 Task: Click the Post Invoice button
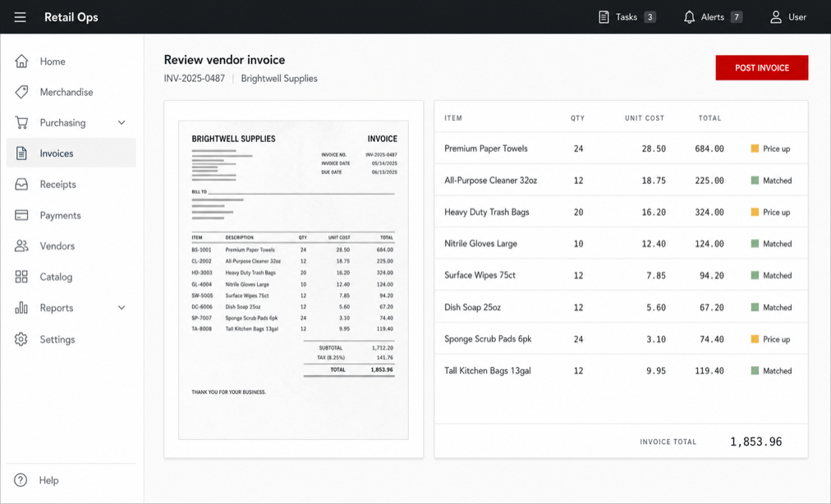(761, 68)
